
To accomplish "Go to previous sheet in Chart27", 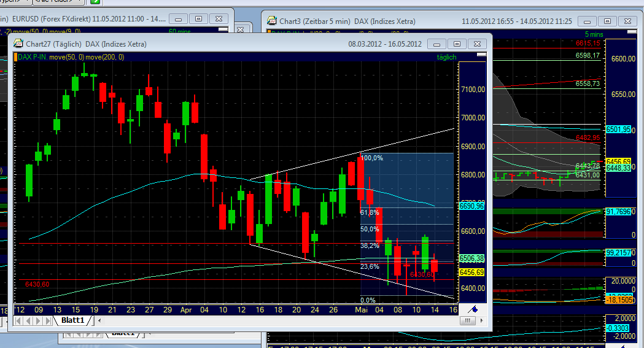I will (x=28, y=320).
